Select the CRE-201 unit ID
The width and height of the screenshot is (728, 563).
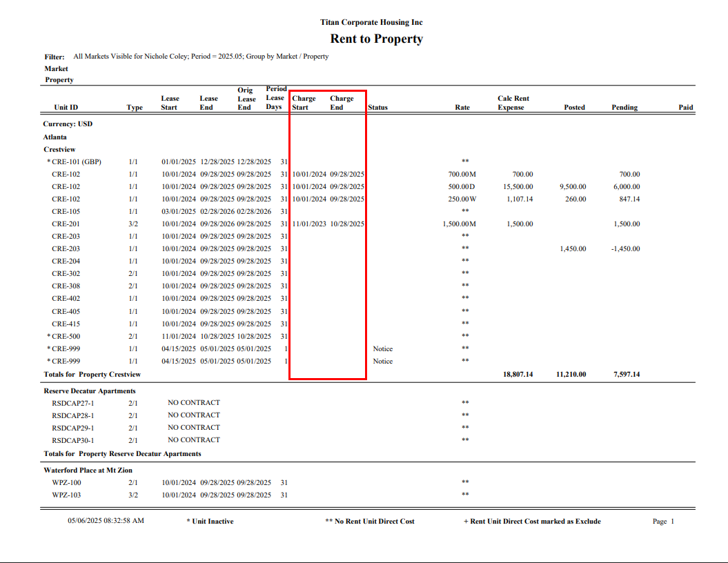pyautogui.click(x=66, y=224)
